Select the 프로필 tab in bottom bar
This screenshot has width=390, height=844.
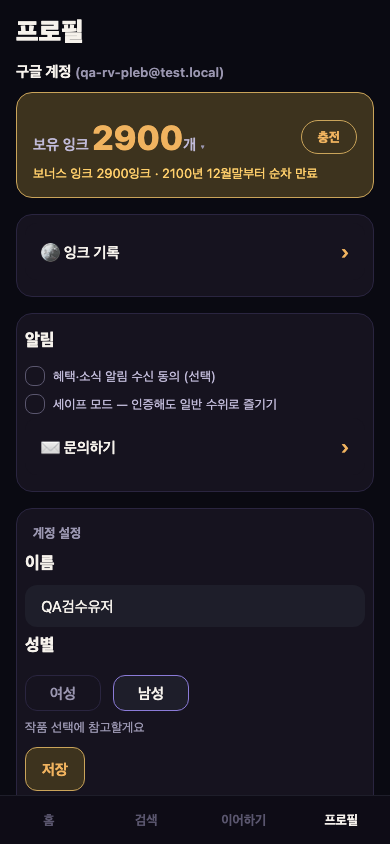341,820
